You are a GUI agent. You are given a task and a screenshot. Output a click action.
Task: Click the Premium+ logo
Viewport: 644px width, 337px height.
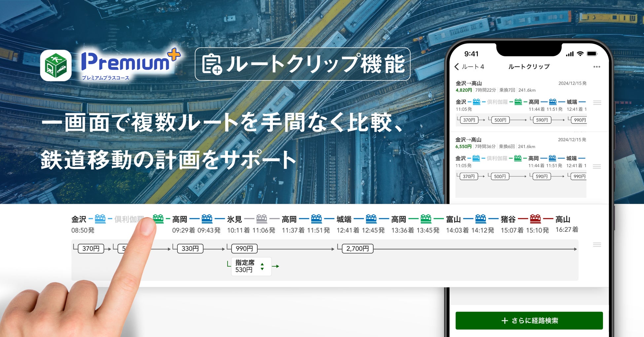pyautogui.click(x=131, y=64)
